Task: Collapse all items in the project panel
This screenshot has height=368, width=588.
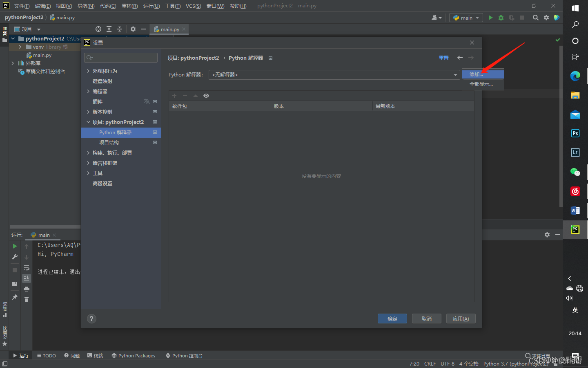Action: pos(120,29)
